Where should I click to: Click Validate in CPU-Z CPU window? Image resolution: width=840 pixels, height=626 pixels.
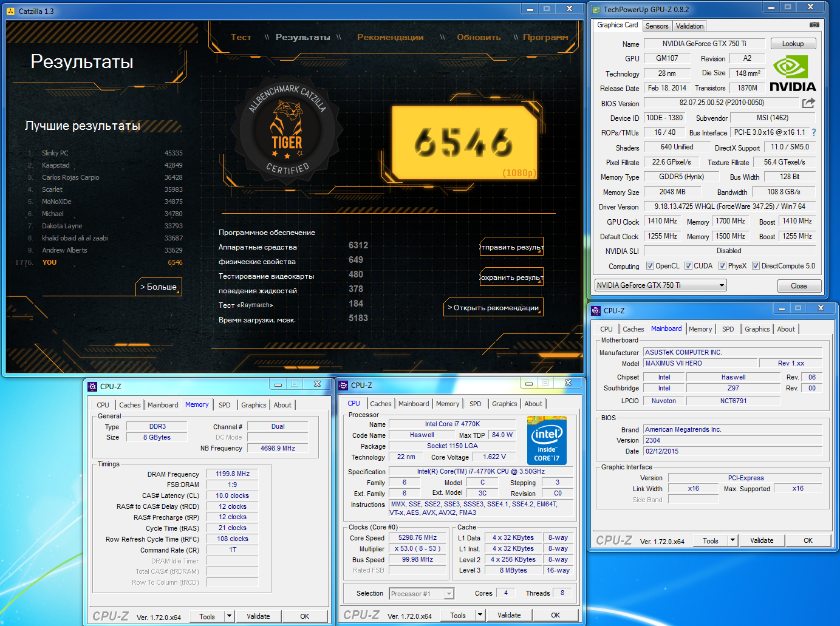(509, 615)
